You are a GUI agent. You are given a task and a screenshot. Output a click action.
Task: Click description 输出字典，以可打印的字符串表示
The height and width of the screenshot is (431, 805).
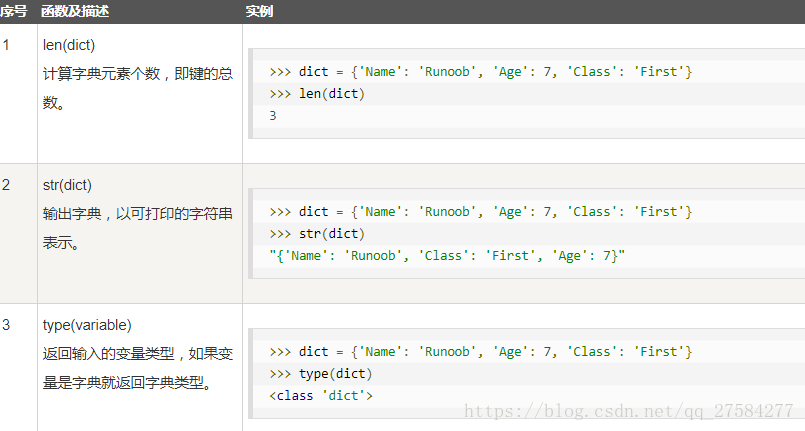(138, 228)
